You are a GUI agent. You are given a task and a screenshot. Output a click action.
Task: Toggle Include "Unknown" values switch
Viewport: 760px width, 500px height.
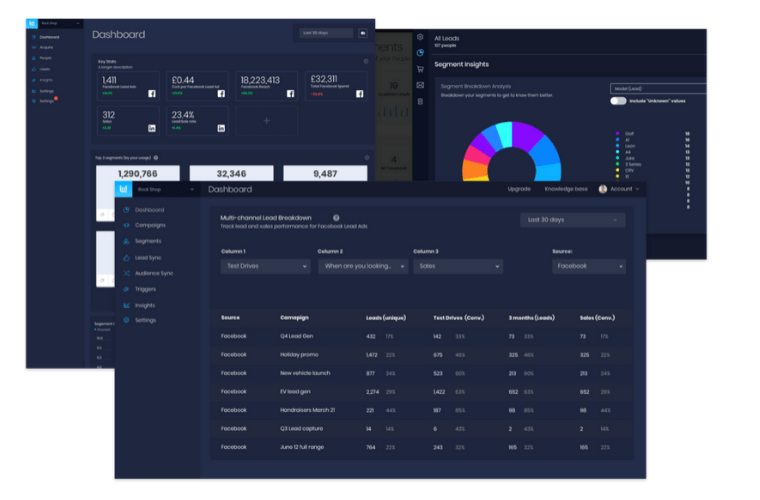618,101
